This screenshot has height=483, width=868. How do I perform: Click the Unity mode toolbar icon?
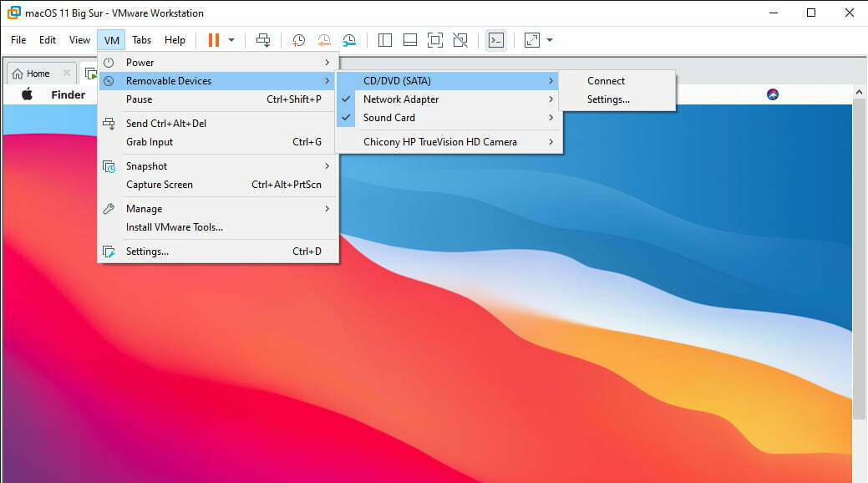tap(460, 40)
